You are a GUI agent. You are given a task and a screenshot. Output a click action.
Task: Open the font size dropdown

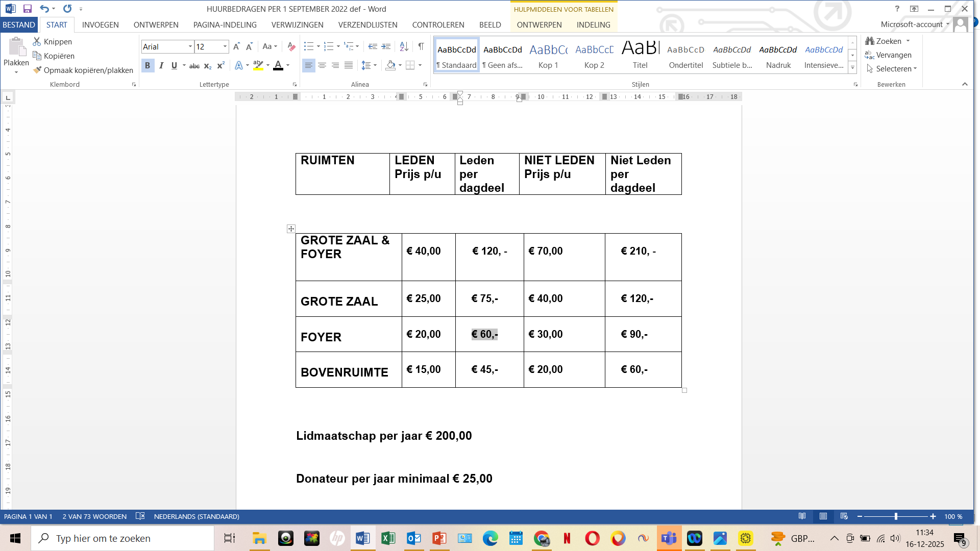[x=225, y=46]
